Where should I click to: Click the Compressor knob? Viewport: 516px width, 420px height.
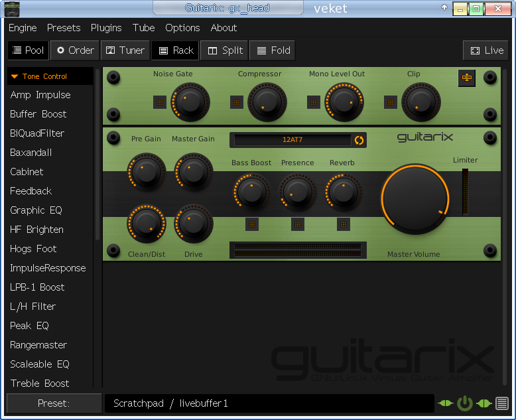point(267,102)
